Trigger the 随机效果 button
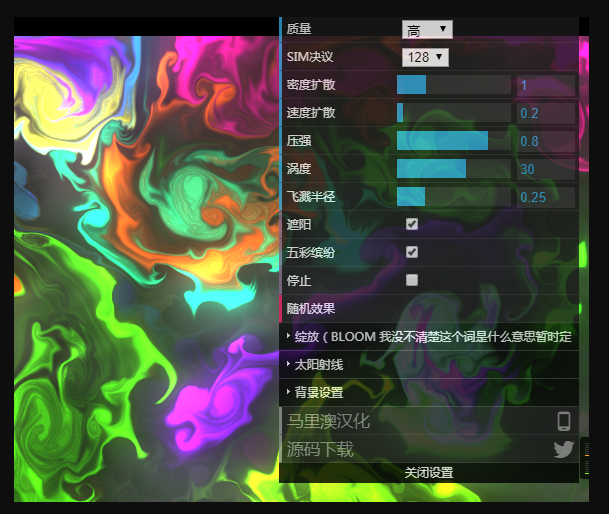The image size is (609, 514). click(x=429, y=308)
